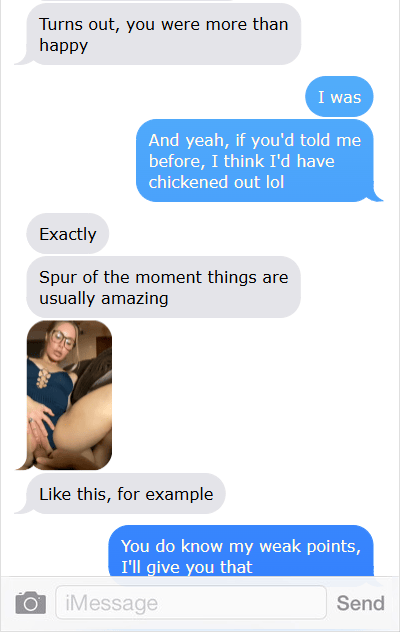
Task: Focus the iMessage text input field
Action: click(x=191, y=603)
